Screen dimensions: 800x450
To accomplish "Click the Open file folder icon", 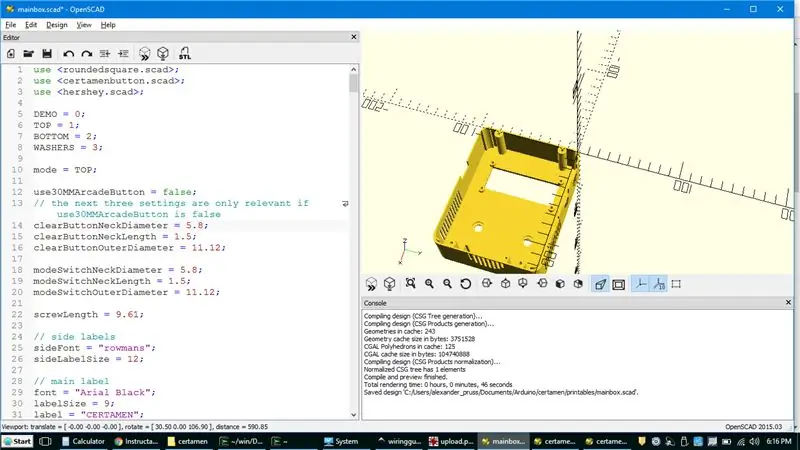I will pyautogui.click(x=29, y=54).
